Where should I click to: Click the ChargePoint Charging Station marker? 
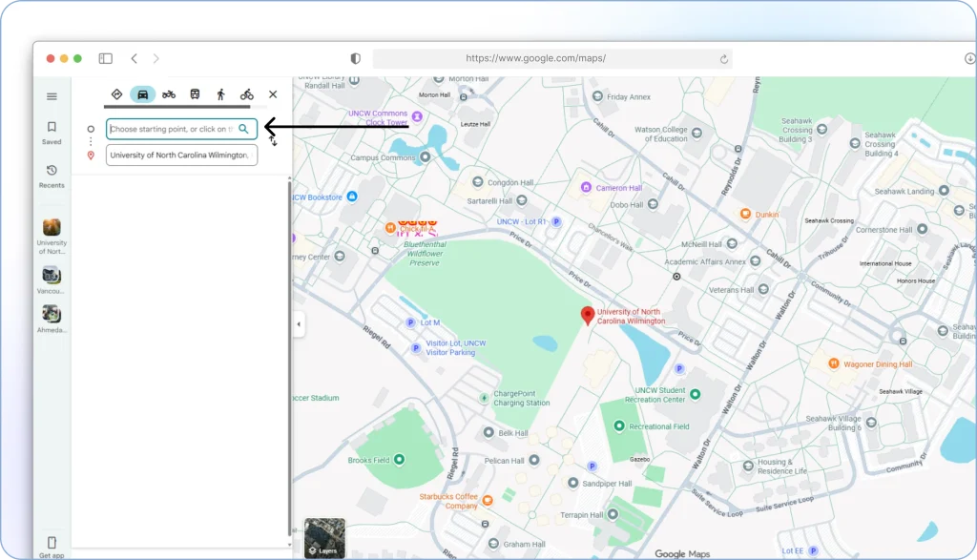[484, 398]
